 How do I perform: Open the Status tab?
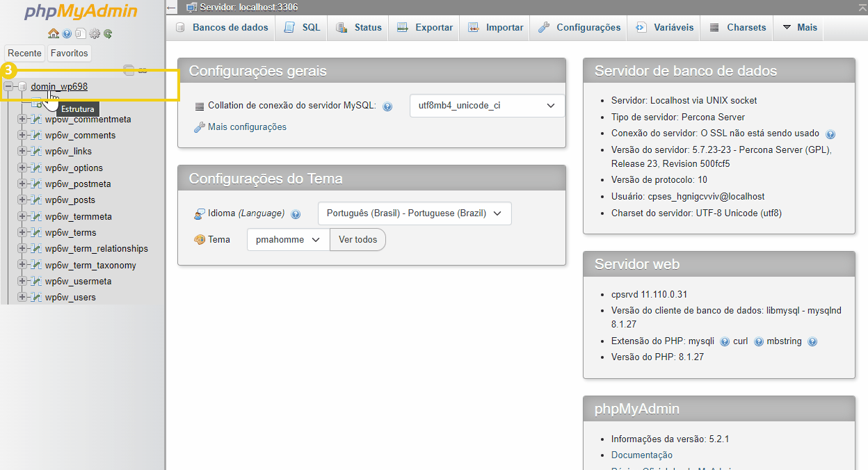359,28
